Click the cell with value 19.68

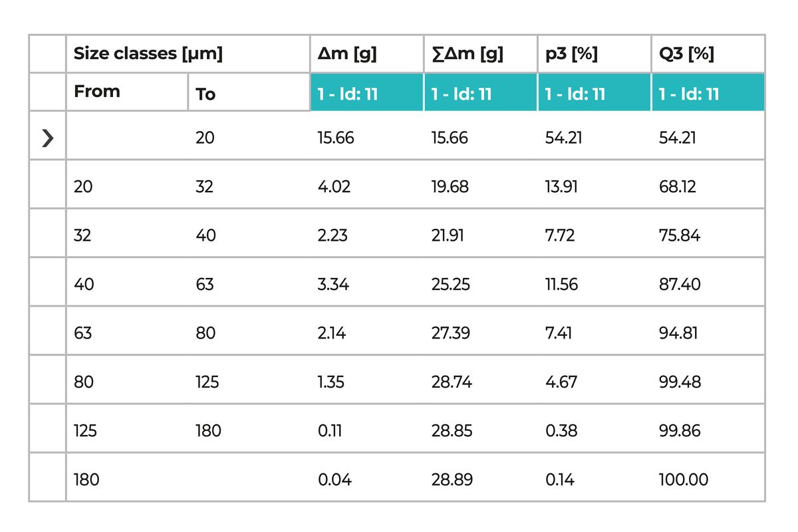(x=450, y=187)
